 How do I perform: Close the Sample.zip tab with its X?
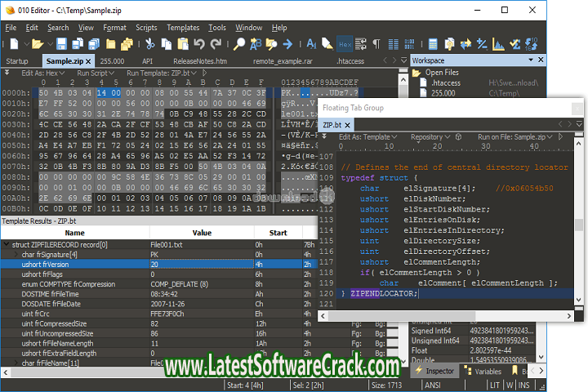87,61
